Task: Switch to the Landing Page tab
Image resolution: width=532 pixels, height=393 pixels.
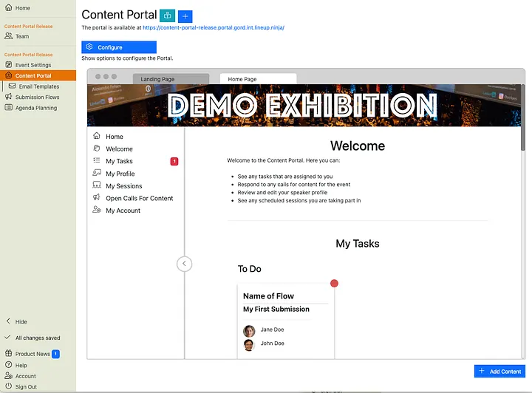Action: [x=171, y=79]
